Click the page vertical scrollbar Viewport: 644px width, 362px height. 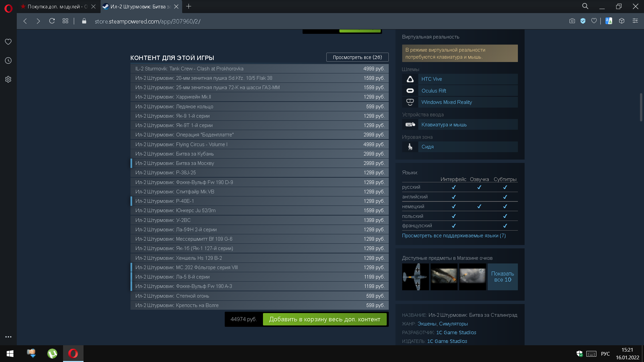pyautogui.click(x=641, y=107)
